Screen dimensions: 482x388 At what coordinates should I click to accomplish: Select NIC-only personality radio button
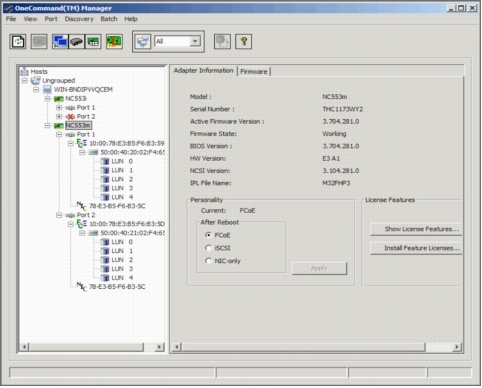point(209,261)
